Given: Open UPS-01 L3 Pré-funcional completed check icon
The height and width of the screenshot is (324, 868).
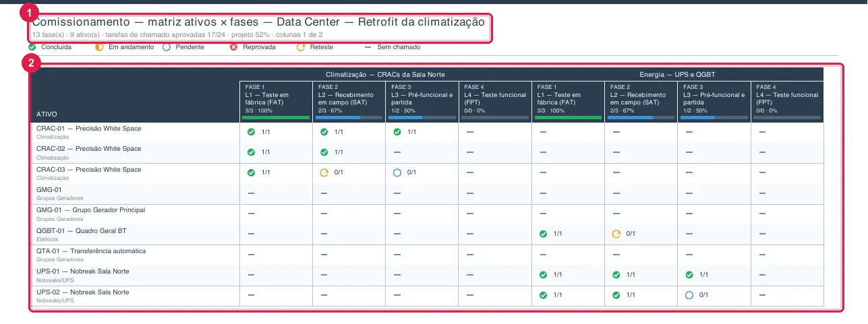Looking at the screenshot, I should point(689,275).
